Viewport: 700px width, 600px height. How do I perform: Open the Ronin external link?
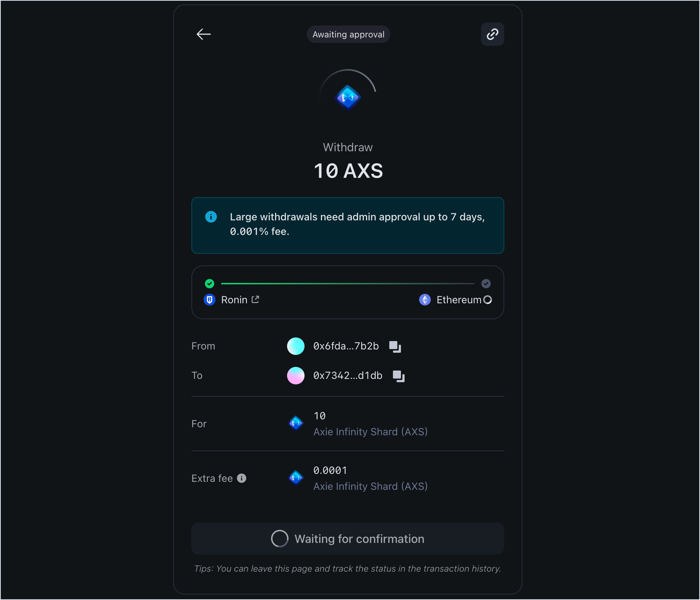click(x=255, y=299)
